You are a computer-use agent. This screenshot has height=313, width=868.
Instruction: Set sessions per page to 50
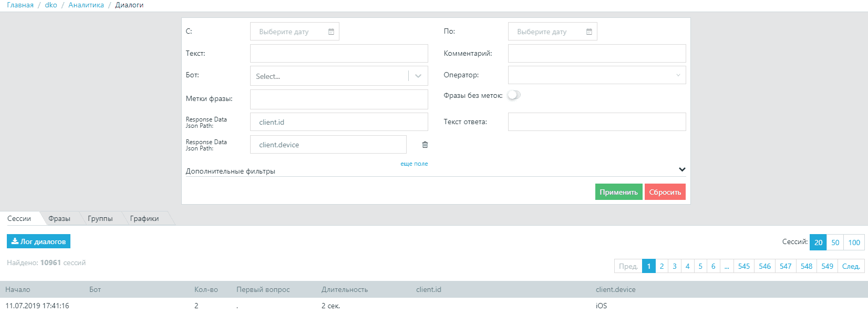click(835, 243)
